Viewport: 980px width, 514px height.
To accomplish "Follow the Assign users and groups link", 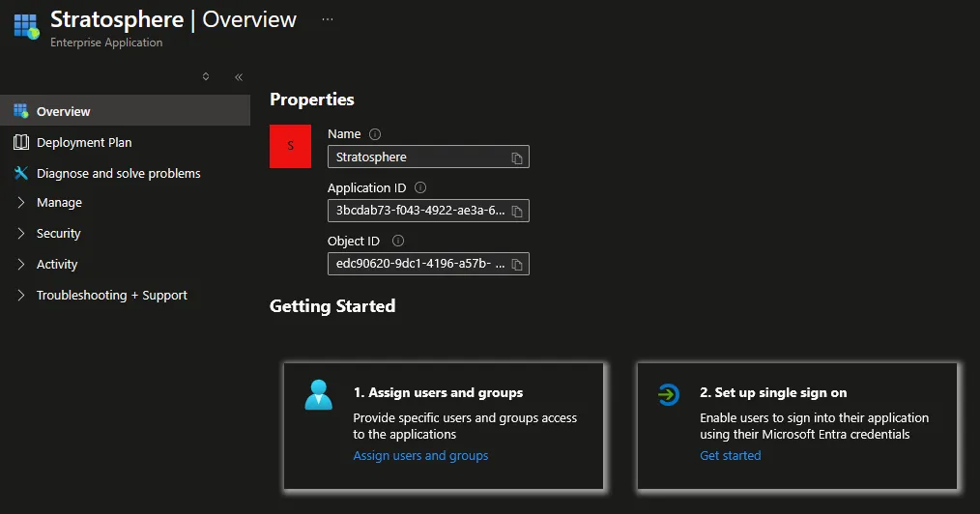I will tap(420, 455).
